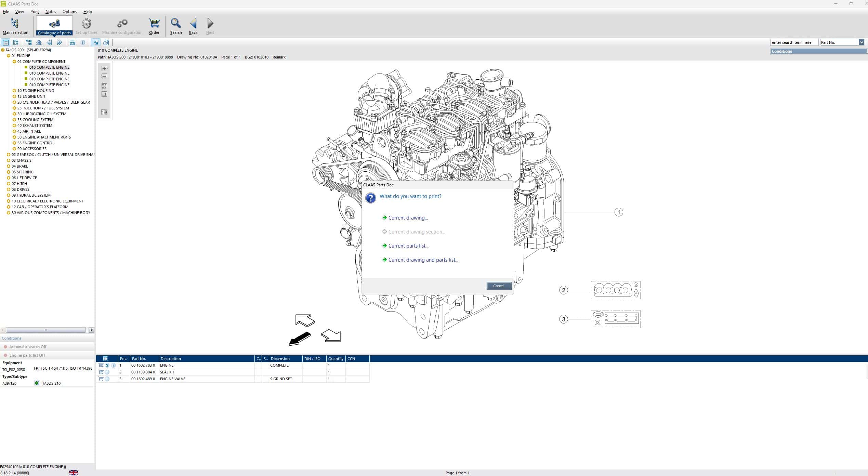
Task: Click the single-frame view icon
Action: point(104,94)
